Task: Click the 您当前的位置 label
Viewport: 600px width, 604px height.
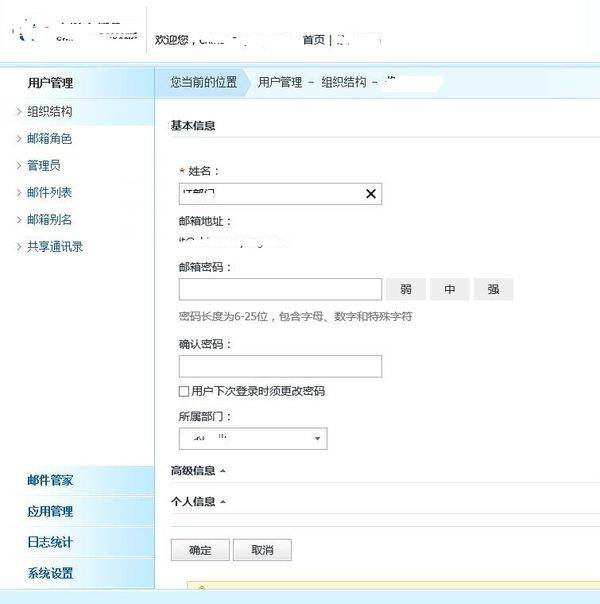Action: tap(204, 82)
